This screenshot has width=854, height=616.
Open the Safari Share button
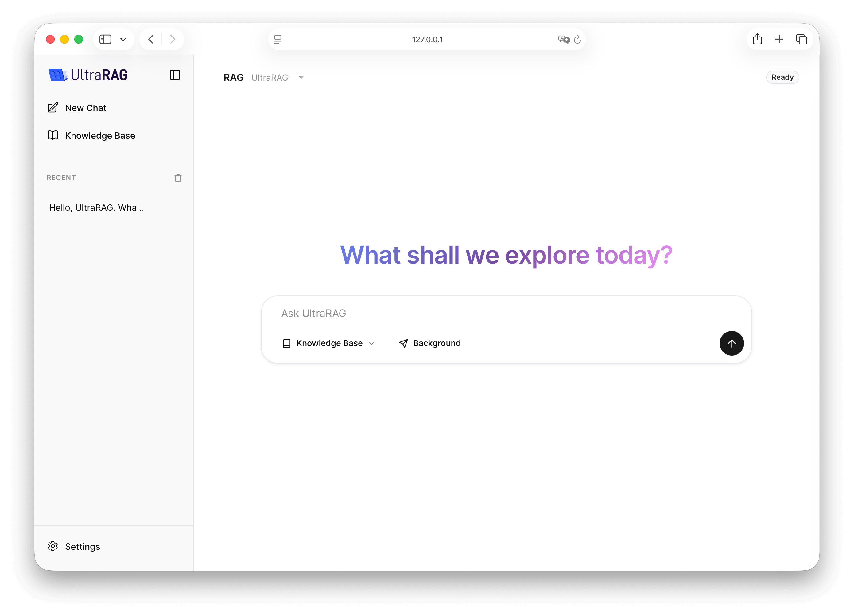tap(757, 39)
